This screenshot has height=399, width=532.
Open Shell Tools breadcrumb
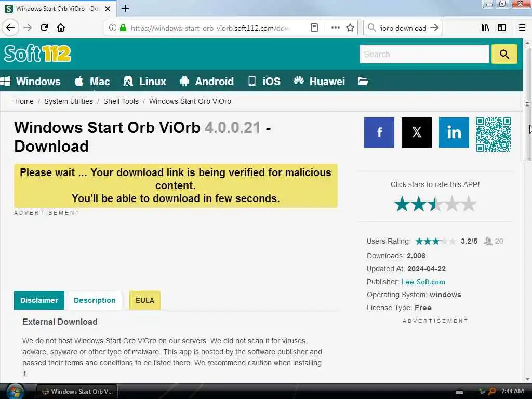point(121,101)
